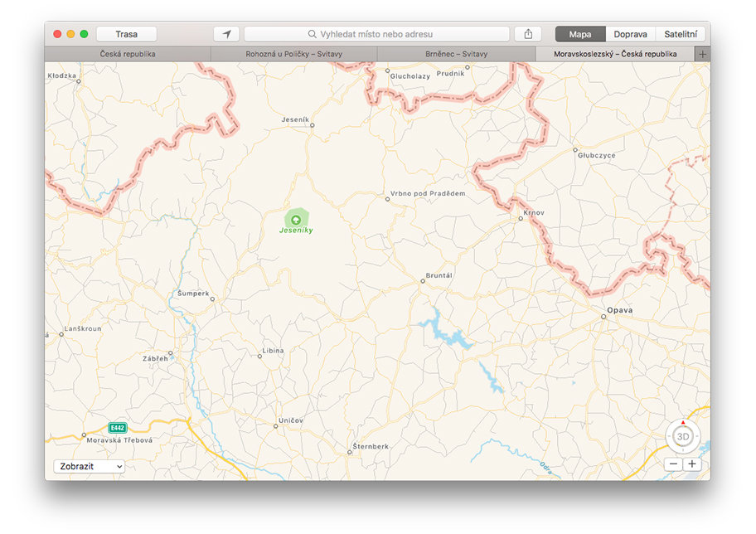Click the Moravská Třebová label
756x534 pixels.
119,440
